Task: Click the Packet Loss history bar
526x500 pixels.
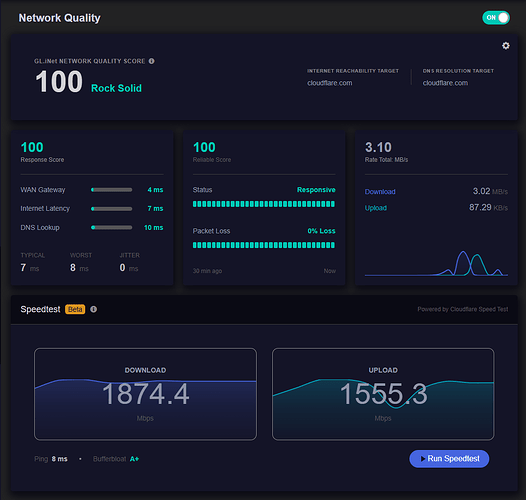Action: 264,245
